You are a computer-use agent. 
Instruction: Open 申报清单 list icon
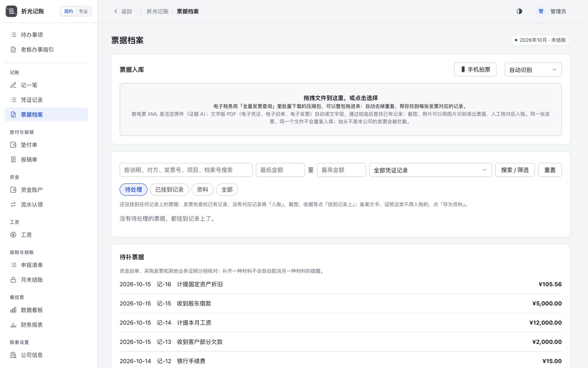(x=13, y=265)
